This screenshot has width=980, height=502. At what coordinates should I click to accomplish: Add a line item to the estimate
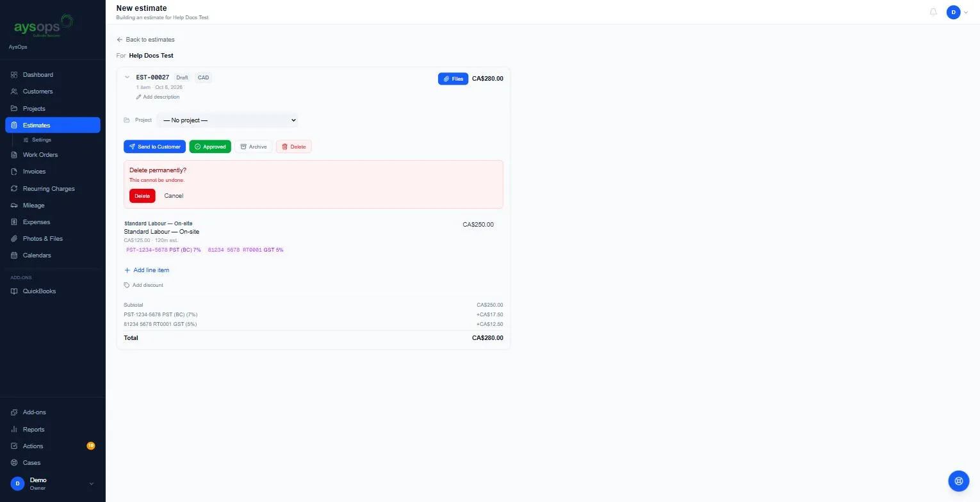147,270
